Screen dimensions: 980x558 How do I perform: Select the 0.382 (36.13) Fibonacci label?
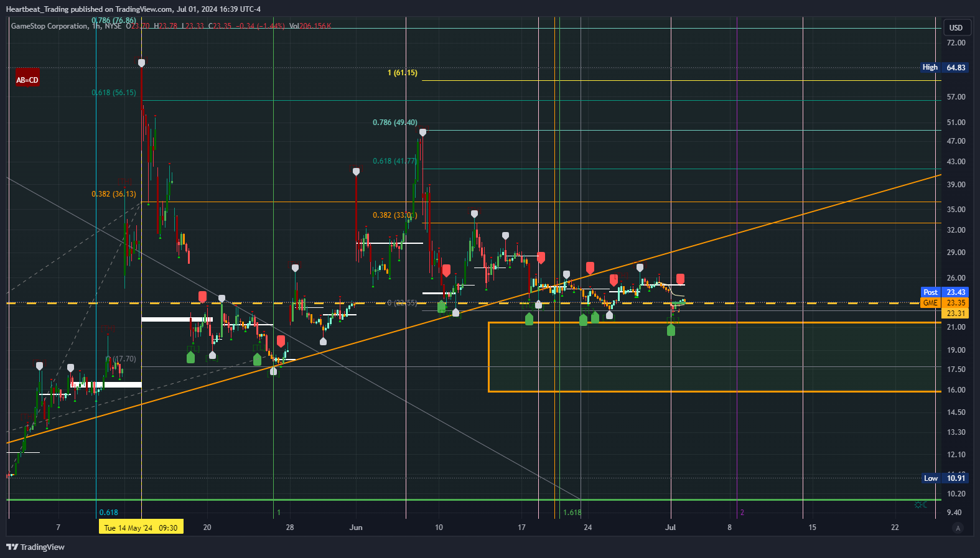click(114, 194)
